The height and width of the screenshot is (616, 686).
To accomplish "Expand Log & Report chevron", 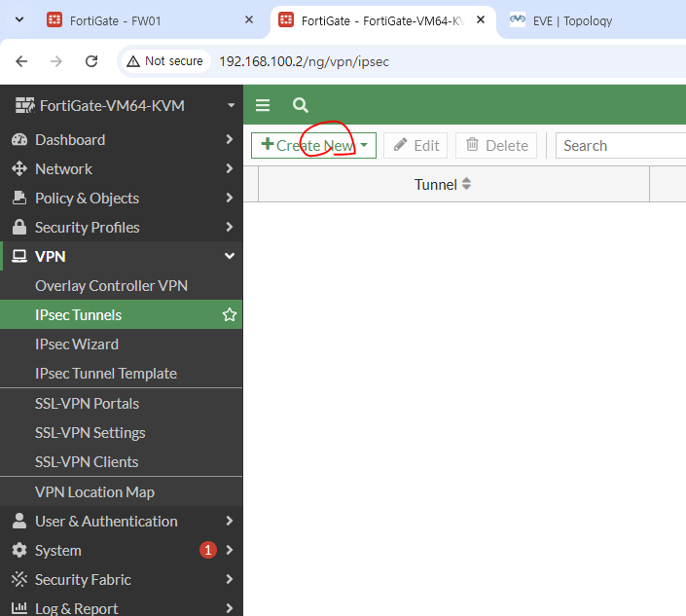I will [x=230, y=607].
